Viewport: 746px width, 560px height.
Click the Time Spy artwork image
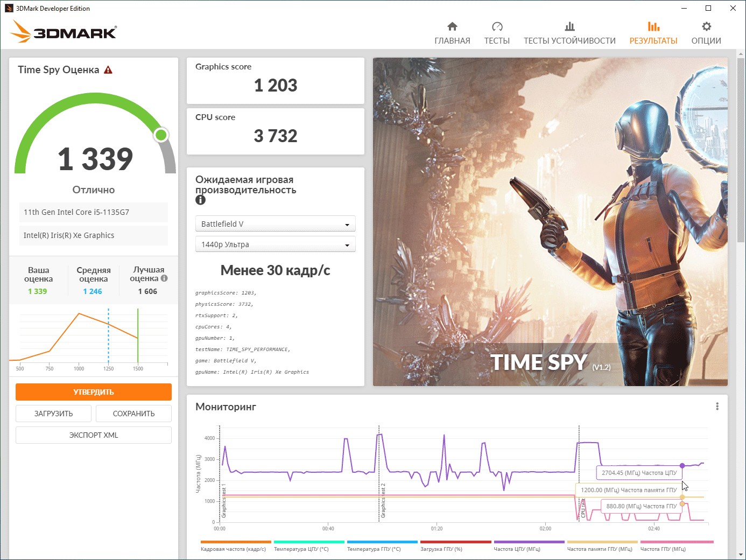550,222
